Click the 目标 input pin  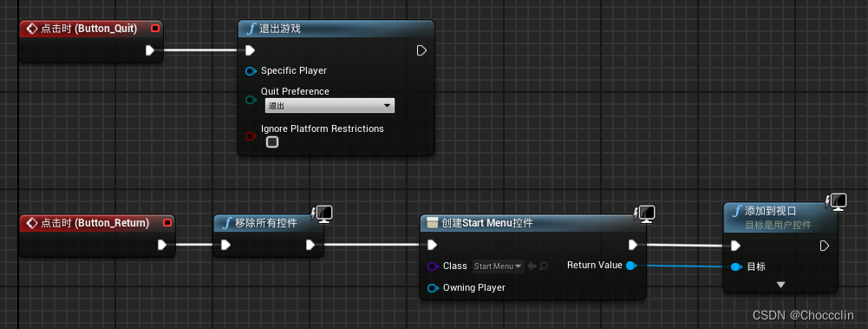[x=735, y=267]
